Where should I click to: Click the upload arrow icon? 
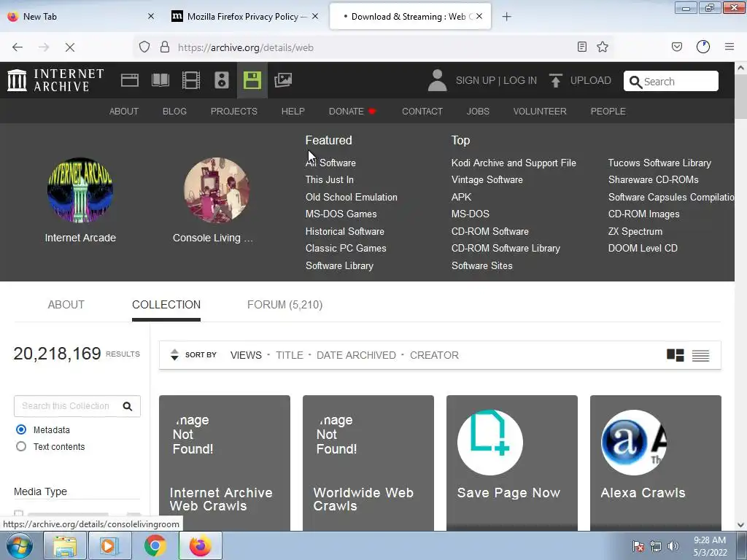[x=555, y=80]
